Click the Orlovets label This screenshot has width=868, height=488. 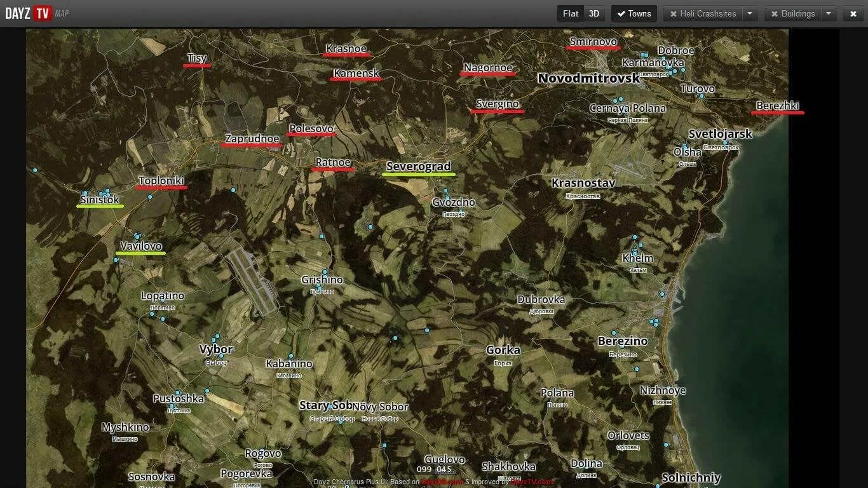tap(628, 435)
